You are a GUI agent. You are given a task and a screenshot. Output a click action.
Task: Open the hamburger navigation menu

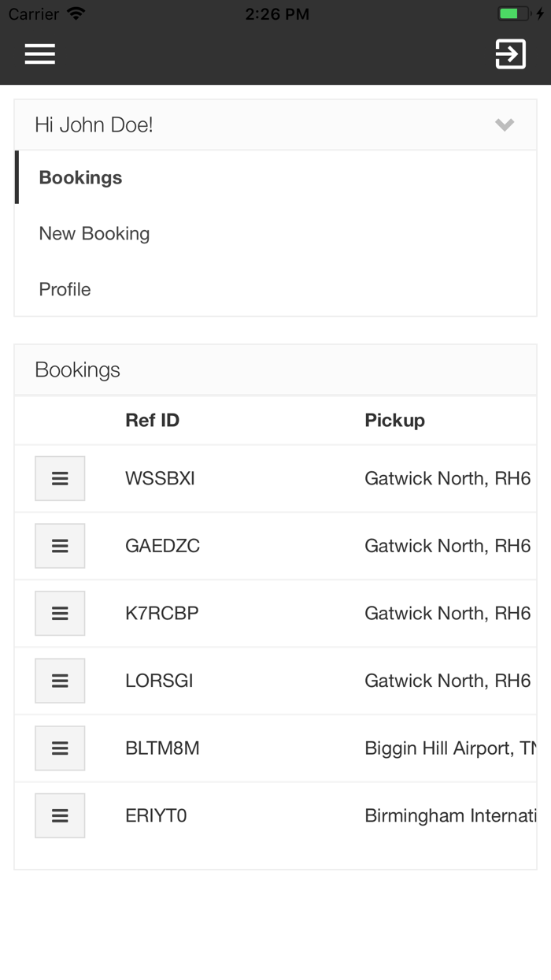click(39, 54)
